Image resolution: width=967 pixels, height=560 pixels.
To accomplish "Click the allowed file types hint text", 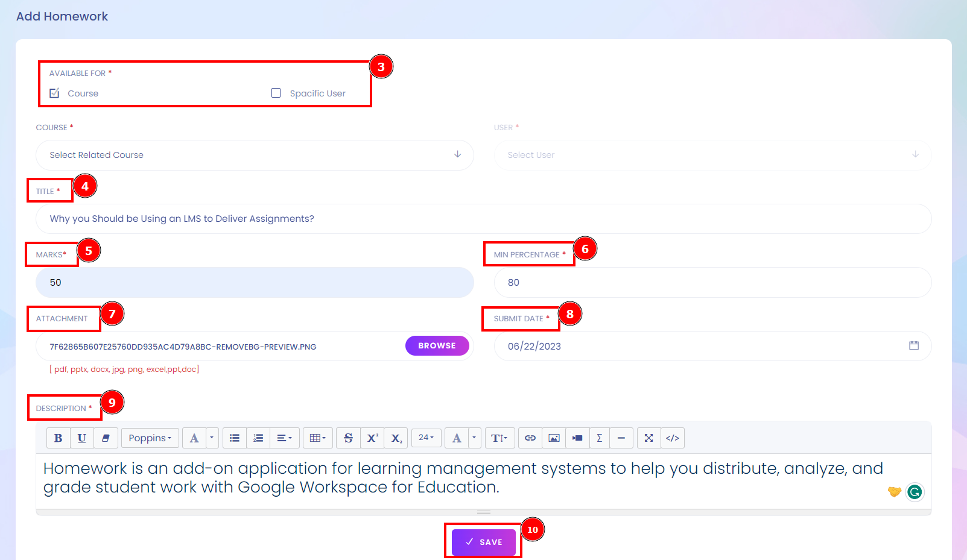I will [x=124, y=370].
